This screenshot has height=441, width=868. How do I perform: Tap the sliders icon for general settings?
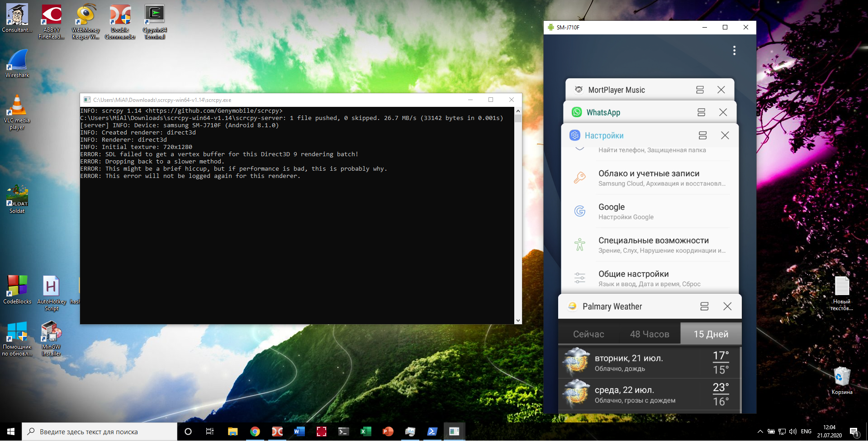coord(579,278)
